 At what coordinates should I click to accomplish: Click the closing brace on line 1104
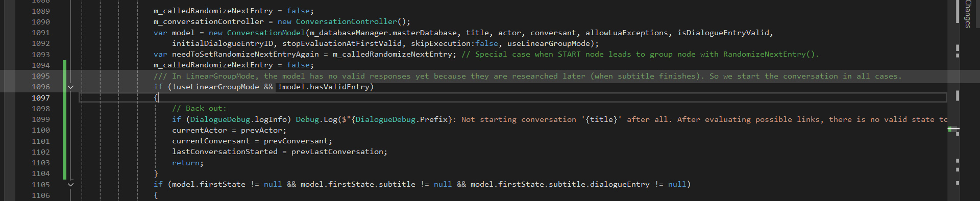156,173
